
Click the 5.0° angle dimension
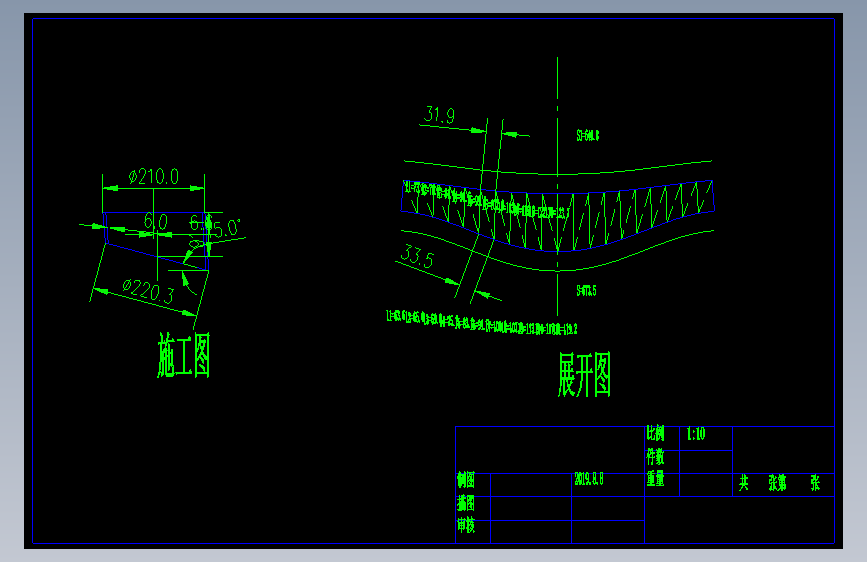tap(227, 228)
